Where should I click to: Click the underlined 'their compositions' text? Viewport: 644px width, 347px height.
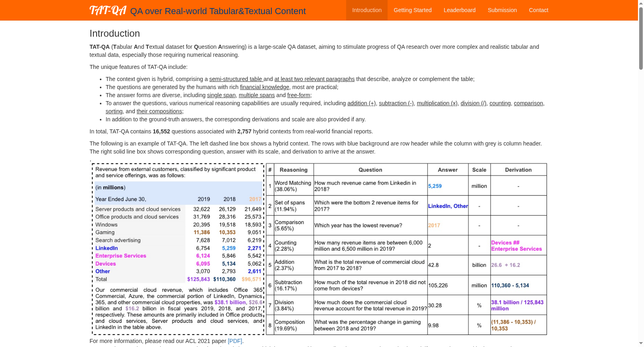(x=159, y=111)
